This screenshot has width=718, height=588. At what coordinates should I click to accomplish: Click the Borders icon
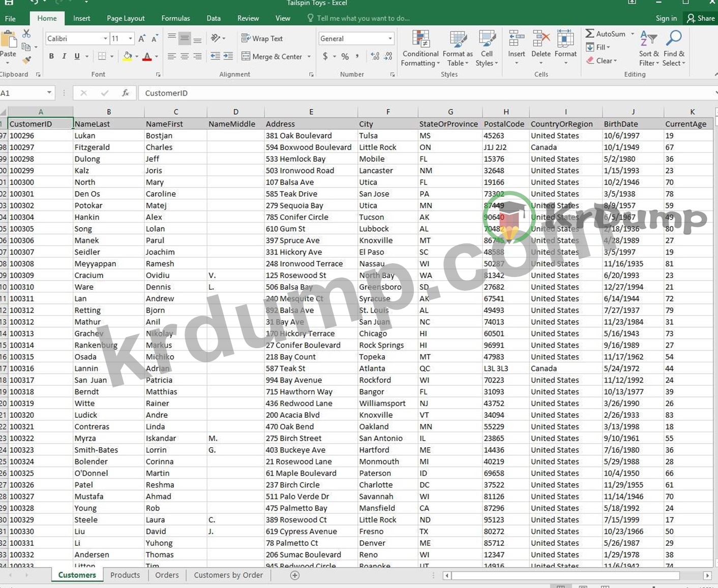(102, 56)
